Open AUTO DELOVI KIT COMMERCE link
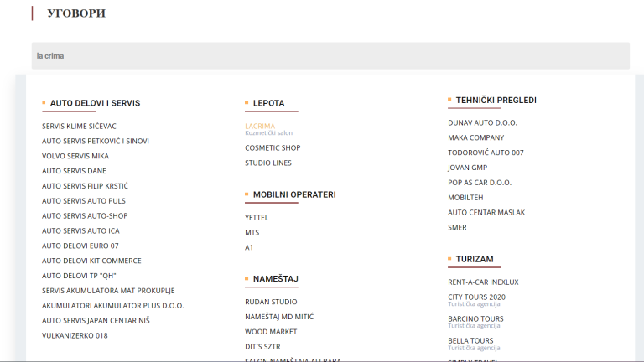 click(91, 261)
